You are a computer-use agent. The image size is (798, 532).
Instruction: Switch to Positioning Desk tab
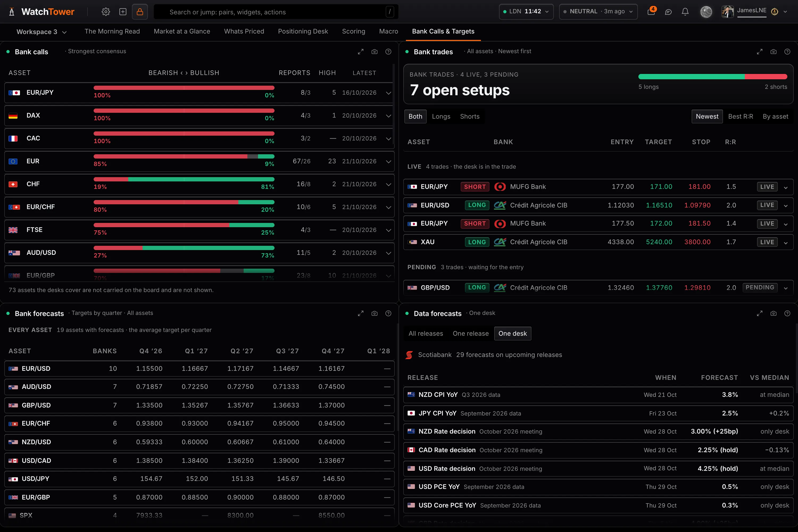tap(303, 32)
